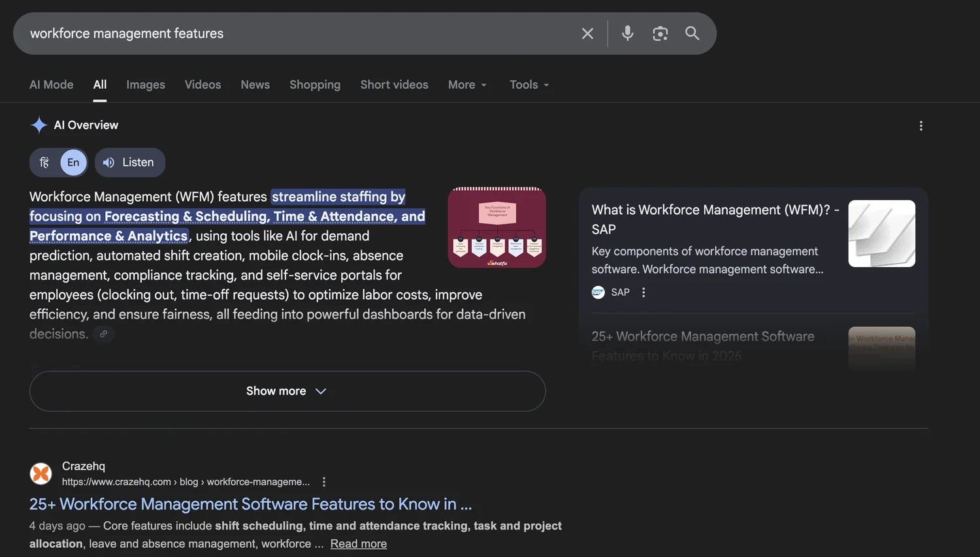
Task: Expand the AI Overview with Show more
Action: (x=287, y=391)
